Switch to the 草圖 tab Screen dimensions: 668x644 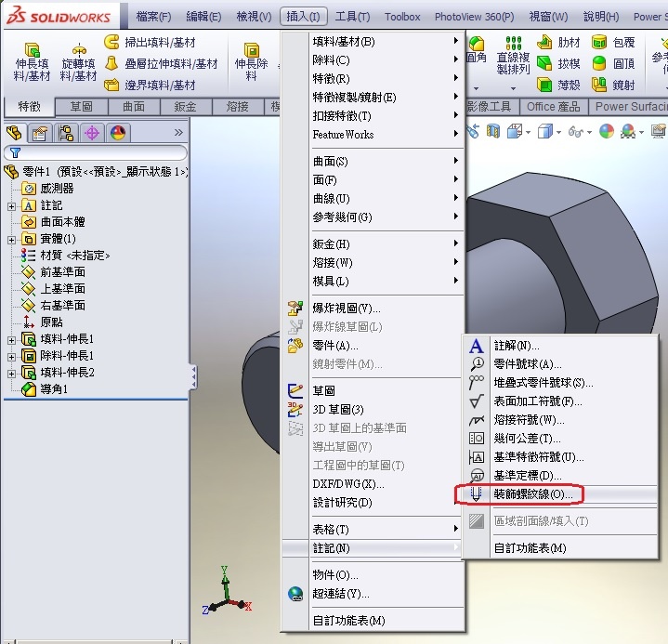82,106
